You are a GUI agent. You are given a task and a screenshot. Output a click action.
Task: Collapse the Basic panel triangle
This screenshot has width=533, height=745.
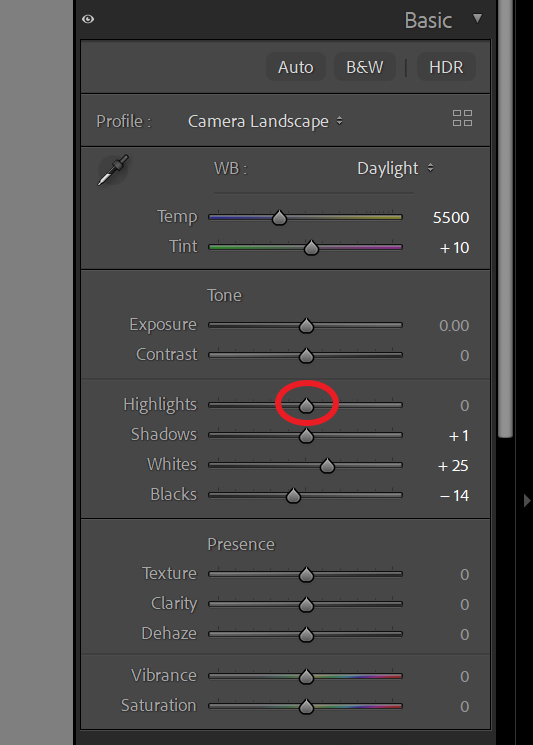click(477, 19)
